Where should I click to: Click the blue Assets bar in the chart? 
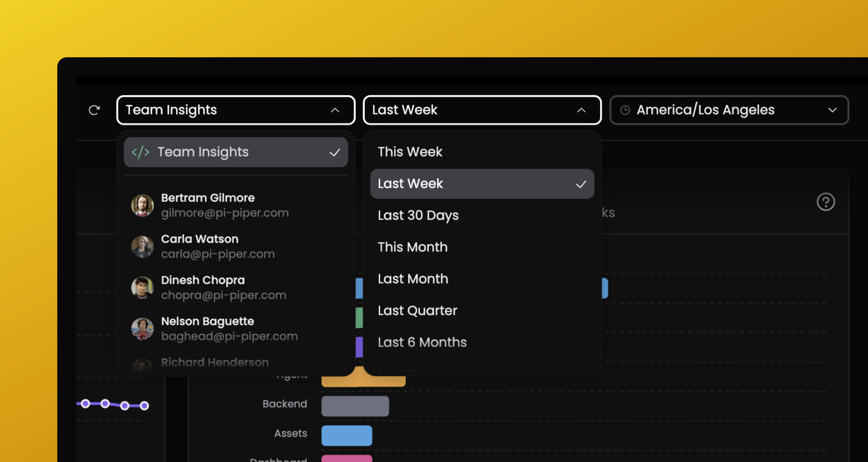pos(347,435)
